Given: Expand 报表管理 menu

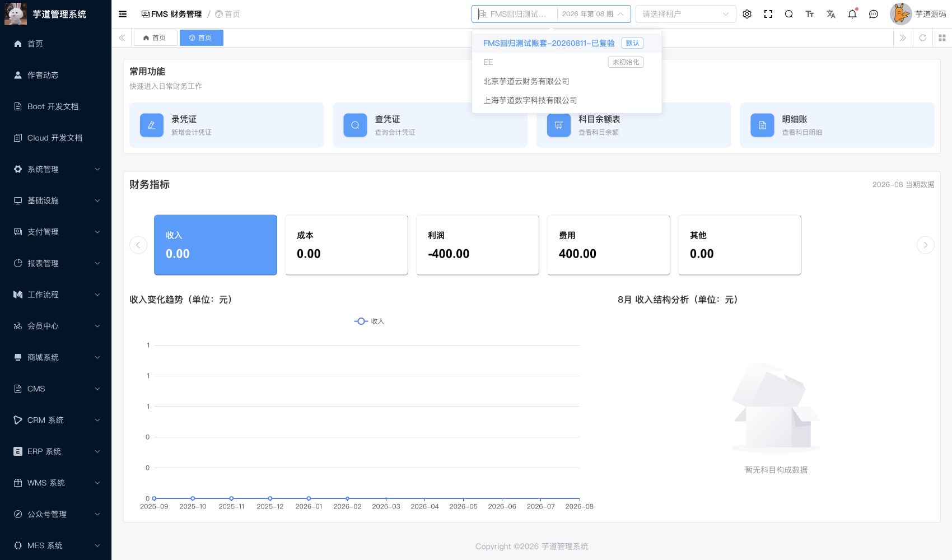Looking at the screenshot, I should point(55,263).
